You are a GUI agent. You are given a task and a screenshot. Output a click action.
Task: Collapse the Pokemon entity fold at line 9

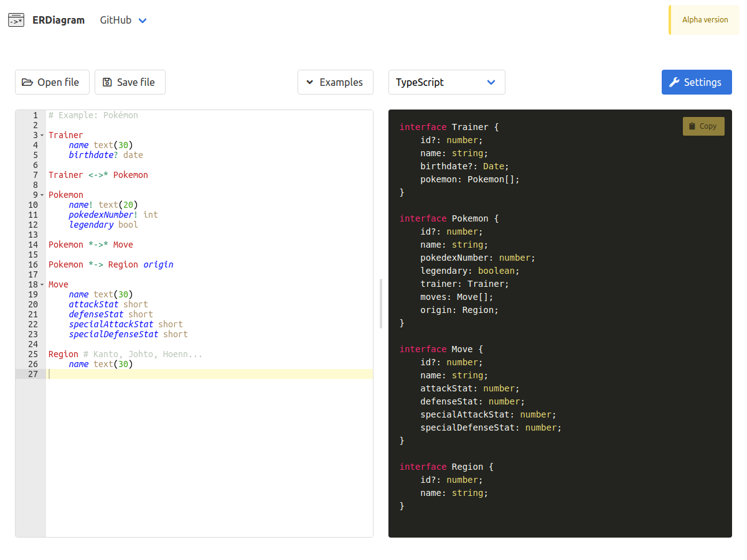click(42, 195)
